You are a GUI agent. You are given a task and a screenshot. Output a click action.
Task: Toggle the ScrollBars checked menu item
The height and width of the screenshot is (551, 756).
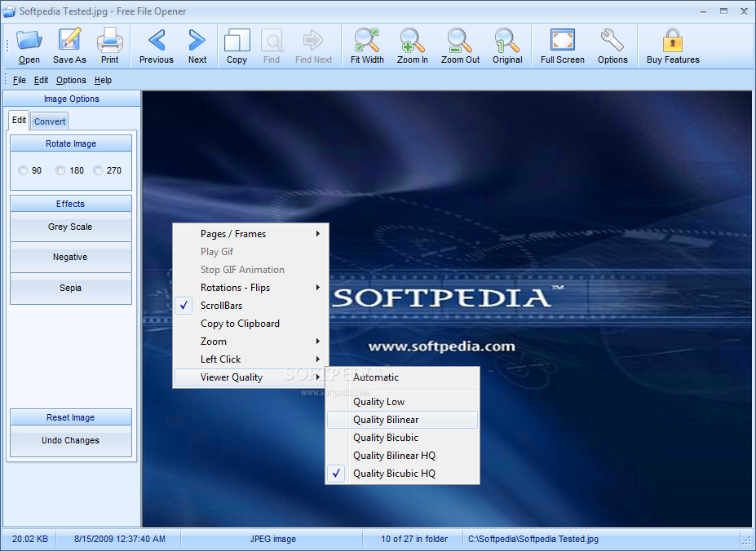pos(250,306)
